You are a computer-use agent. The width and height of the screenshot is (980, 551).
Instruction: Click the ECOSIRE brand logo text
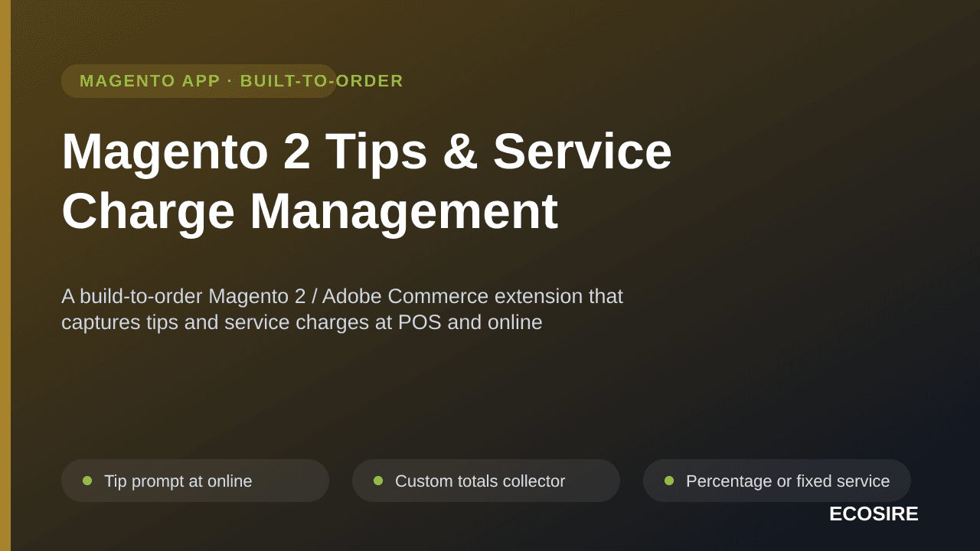coord(874,514)
